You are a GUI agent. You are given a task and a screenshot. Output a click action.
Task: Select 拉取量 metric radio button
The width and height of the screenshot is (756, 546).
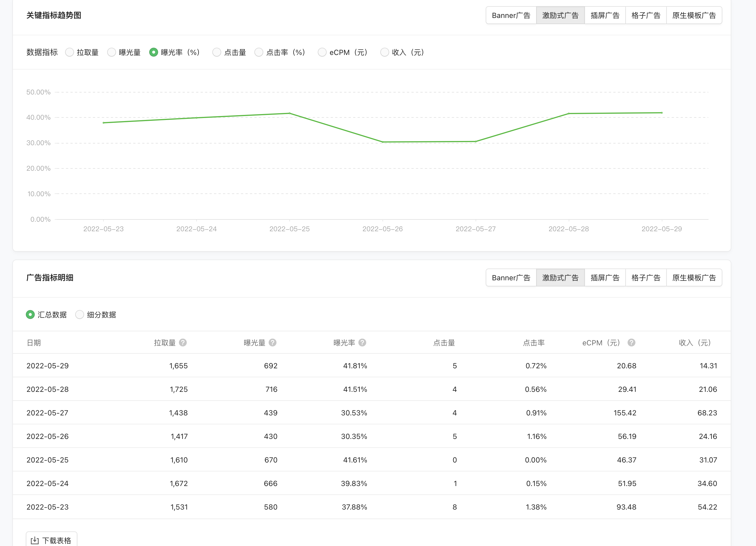pyautogui.click(x=69, y=52)
